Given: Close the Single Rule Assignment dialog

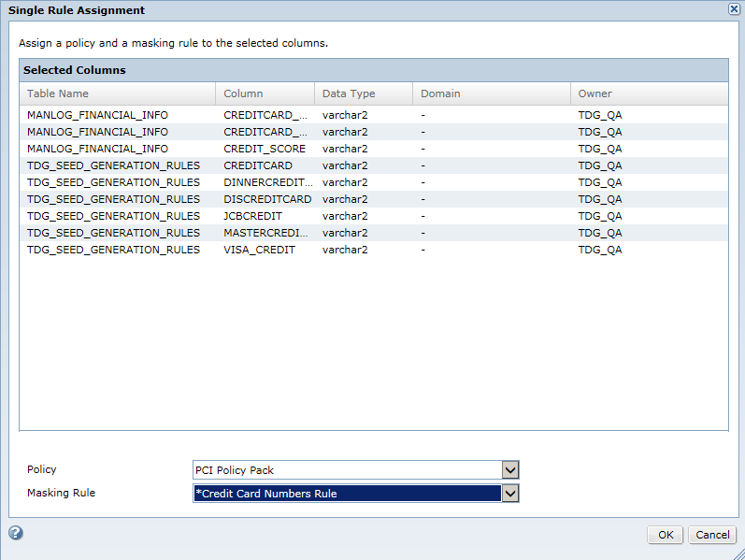Looking at the screenshot, I should pos(734,9).
